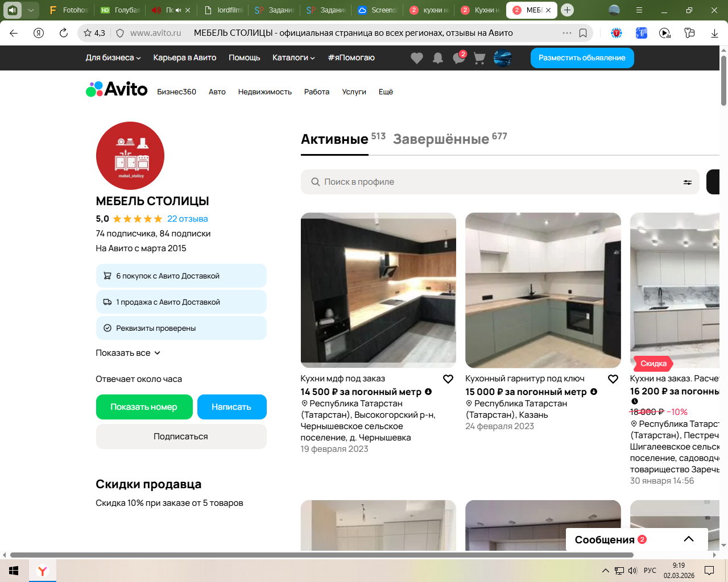Viewport: 728px width, 582px height.
Task: Bookmark this page using the bookmark icon
Action: coord(583,33)
